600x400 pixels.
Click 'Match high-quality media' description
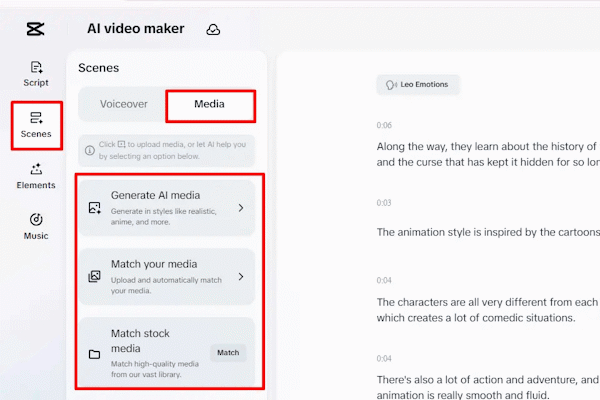tap(155, 369)
